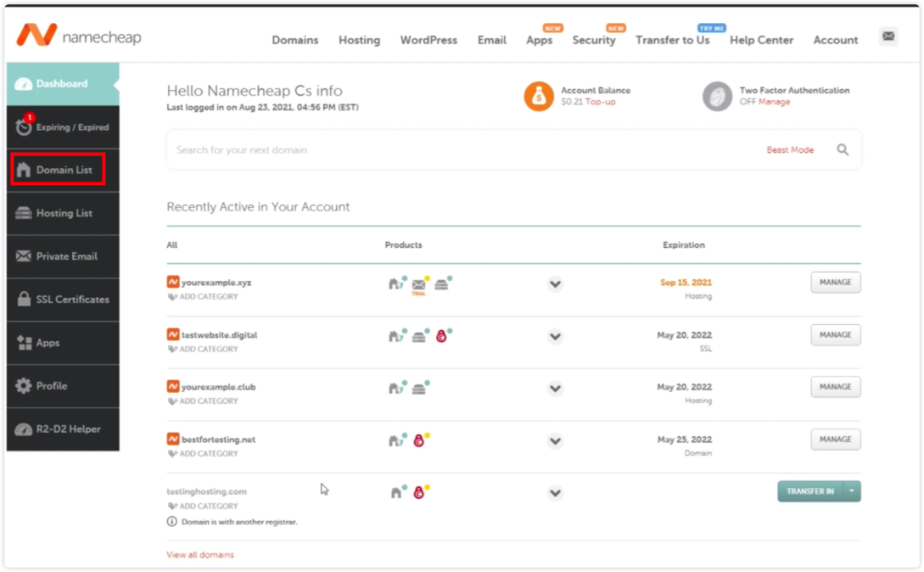Click the Transfer In button

coord(810,491)
